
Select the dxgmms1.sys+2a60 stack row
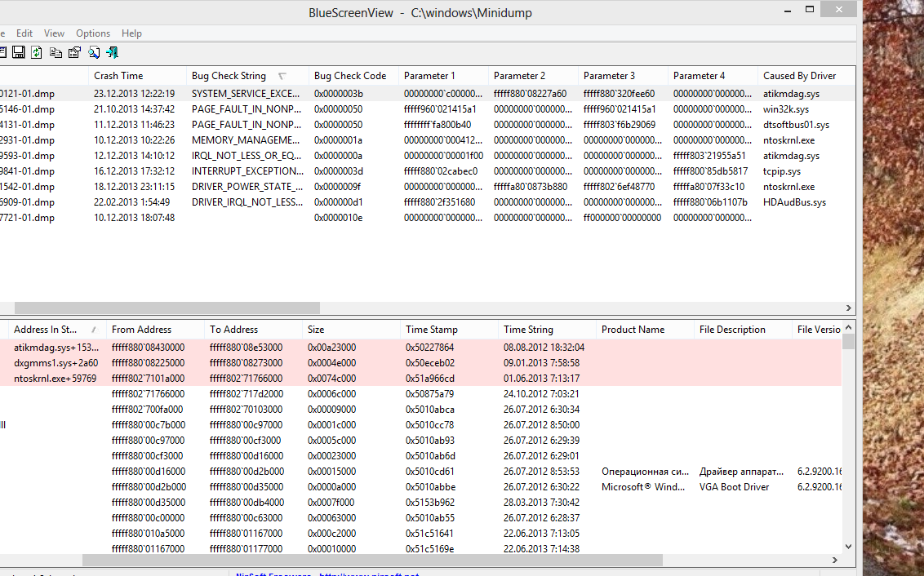click(x=420, y=363)
